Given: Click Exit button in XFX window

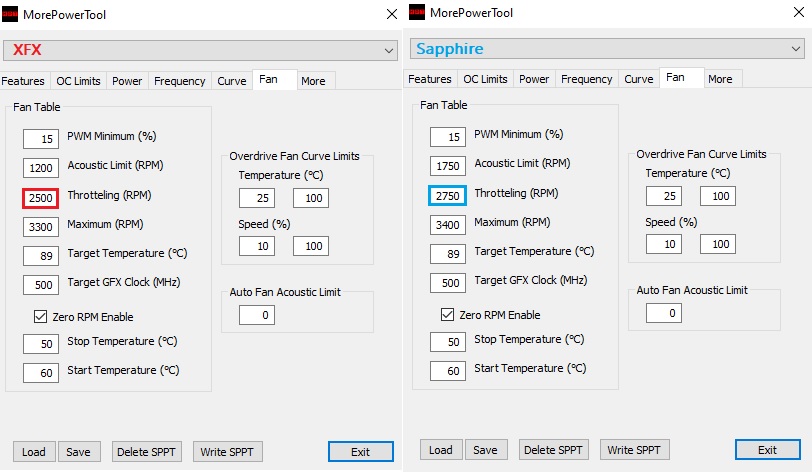Looking at the screenshot, I should [360, 452].
